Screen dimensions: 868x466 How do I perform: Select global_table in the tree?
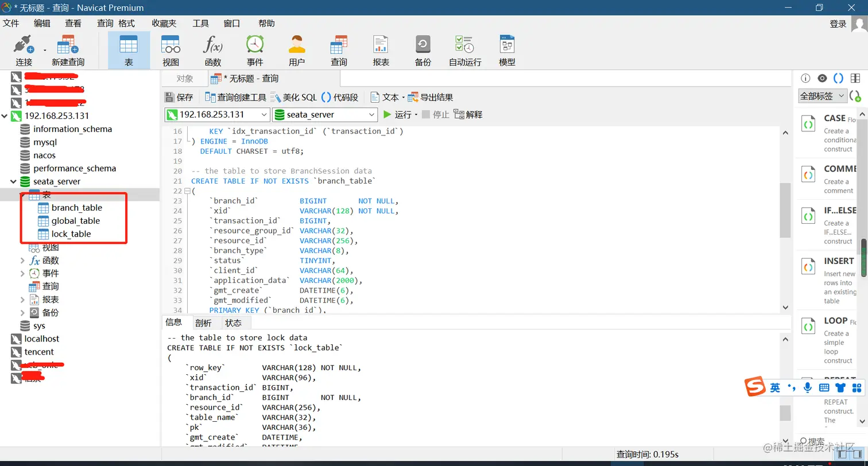pos(75,221)
